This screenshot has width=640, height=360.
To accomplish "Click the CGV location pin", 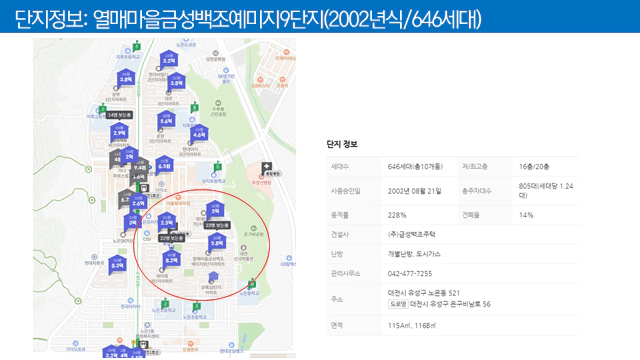I will (147, 233).
